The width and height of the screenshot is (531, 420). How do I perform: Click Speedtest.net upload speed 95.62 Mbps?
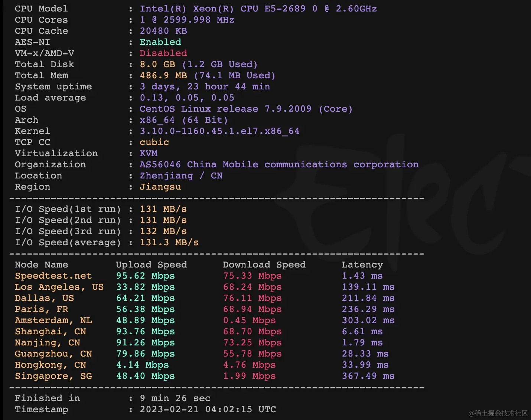tap(145, 276)
